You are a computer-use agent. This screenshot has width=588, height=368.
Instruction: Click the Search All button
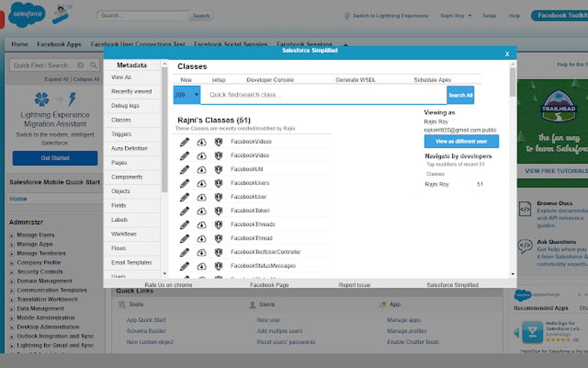click(x=460, y=93)
